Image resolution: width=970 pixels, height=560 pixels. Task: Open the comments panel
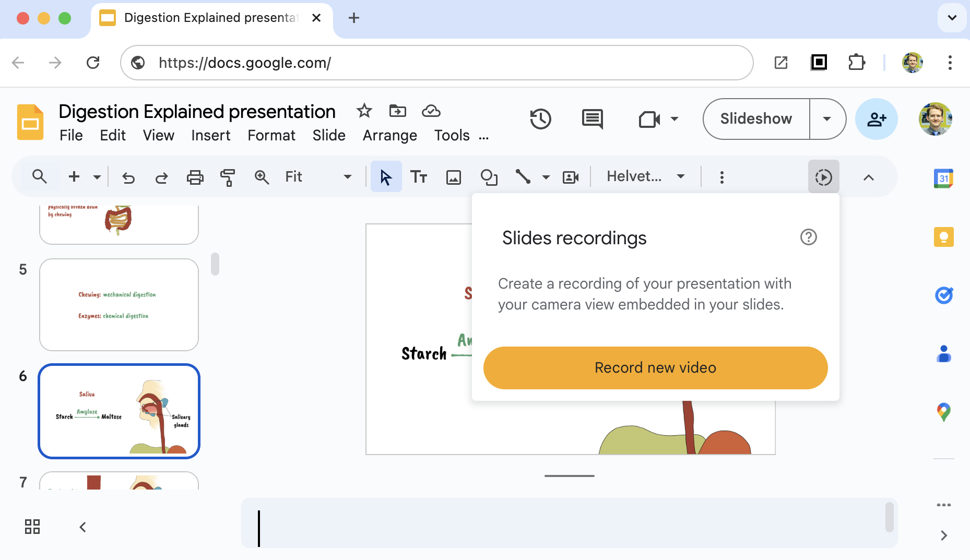592,119
